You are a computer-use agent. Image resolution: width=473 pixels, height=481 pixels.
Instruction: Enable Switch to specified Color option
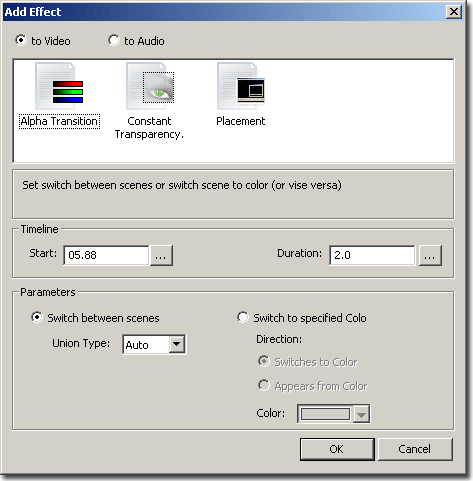pos(243,317)
